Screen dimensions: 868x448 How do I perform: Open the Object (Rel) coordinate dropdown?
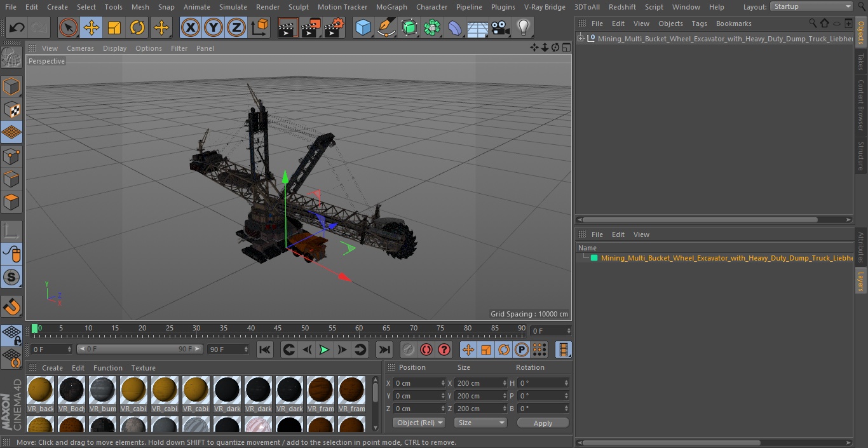tap(419, 423)
